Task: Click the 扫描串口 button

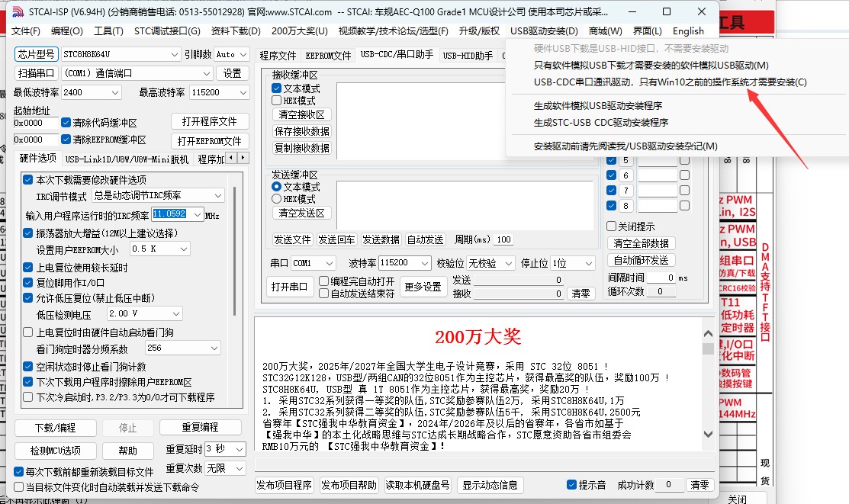Action: [37, 73]
